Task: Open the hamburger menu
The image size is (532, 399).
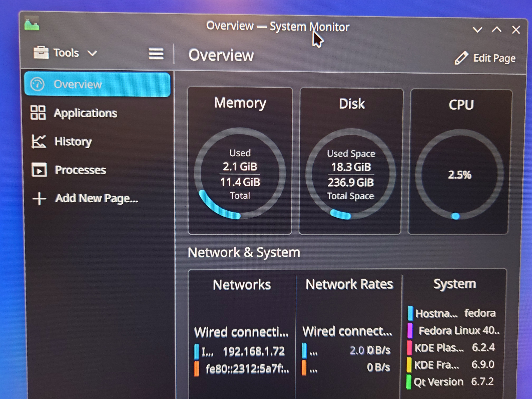Action: (x=156, y=54)
